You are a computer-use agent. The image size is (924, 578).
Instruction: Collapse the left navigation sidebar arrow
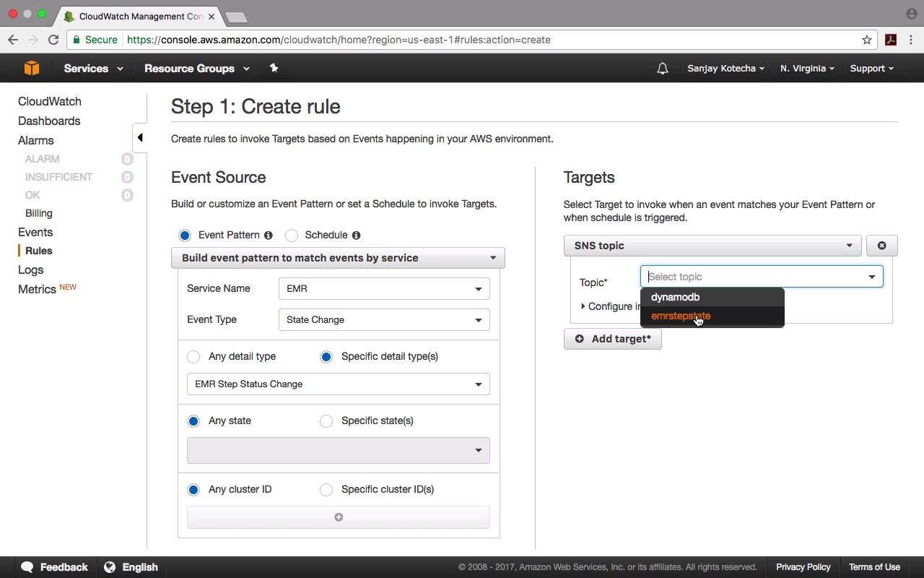[140, 137]
